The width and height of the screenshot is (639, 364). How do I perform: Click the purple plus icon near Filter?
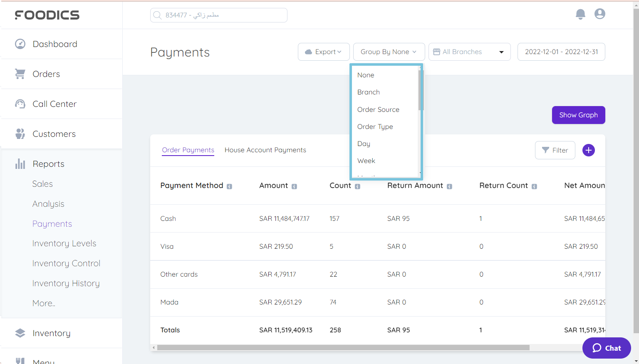click(x=588, y=150)
